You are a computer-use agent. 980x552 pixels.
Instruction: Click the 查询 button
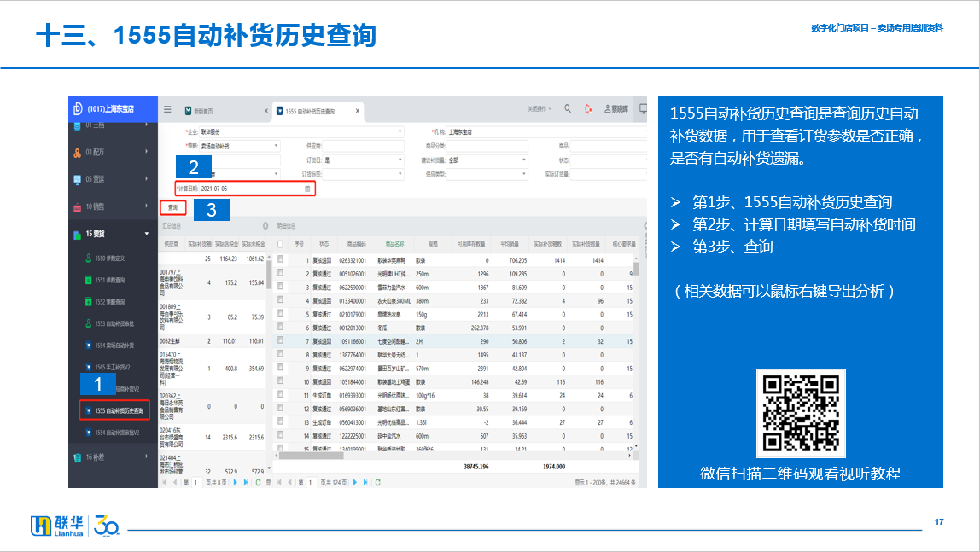[173, 207]
